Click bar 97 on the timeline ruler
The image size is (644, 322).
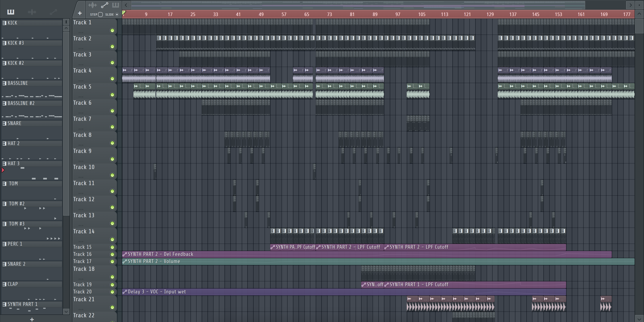coord(398,15)
